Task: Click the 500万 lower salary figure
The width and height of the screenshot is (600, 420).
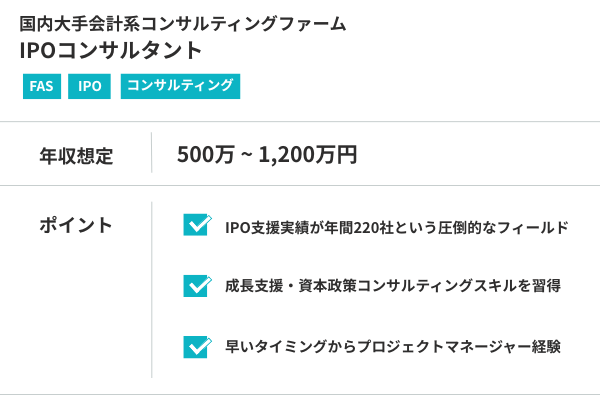Action: tap(203, 154)
